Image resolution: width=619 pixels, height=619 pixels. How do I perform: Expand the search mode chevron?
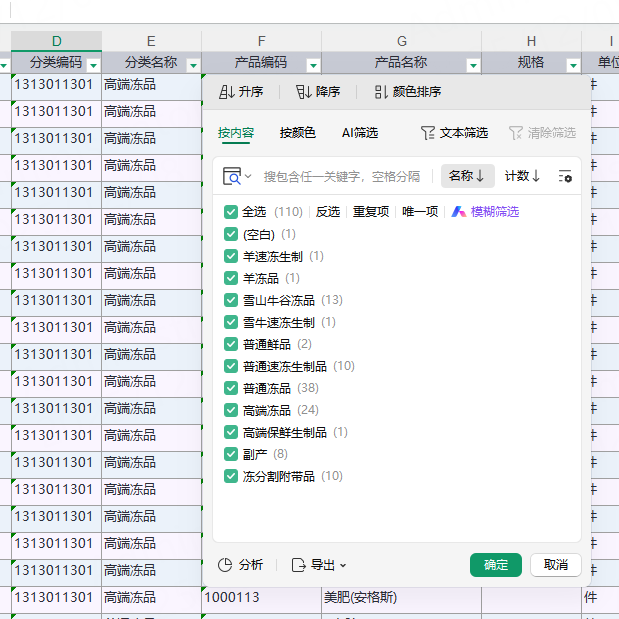[248, 176]
